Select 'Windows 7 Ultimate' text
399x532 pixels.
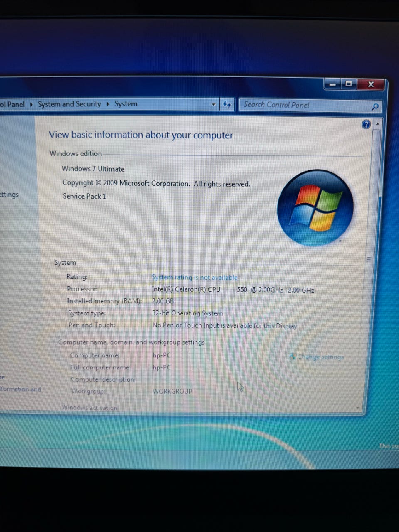tap(93, 169)
